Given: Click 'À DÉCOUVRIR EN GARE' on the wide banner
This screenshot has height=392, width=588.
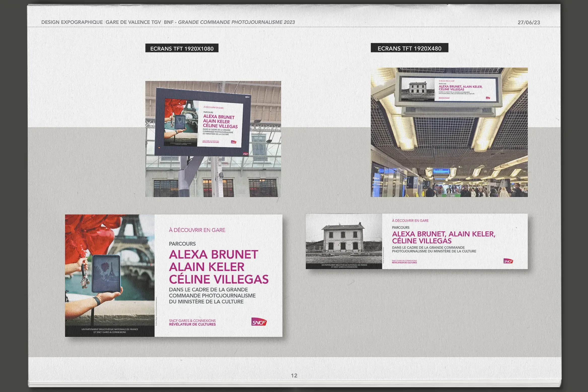Looking at the screenshot, I should (410, 221).
